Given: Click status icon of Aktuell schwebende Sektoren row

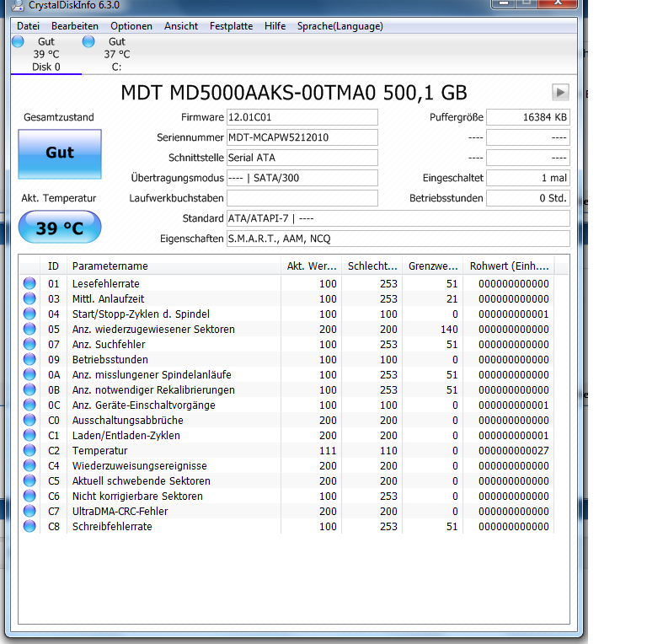Looking at the screenshot, I should pos(29,480).
